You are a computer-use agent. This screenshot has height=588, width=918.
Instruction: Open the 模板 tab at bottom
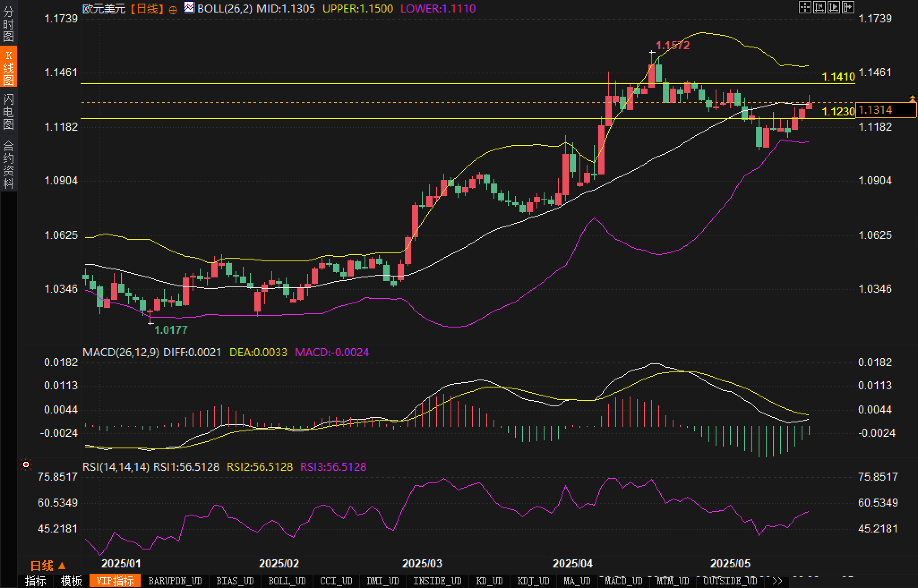tap(71, 581)
